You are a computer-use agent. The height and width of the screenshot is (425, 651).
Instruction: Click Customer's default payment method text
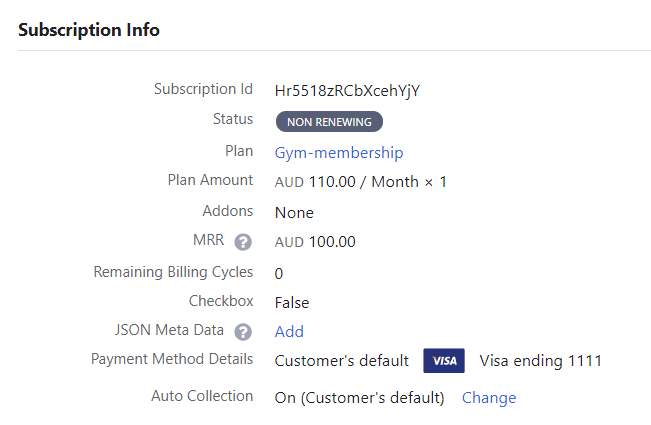coord(341,361)
